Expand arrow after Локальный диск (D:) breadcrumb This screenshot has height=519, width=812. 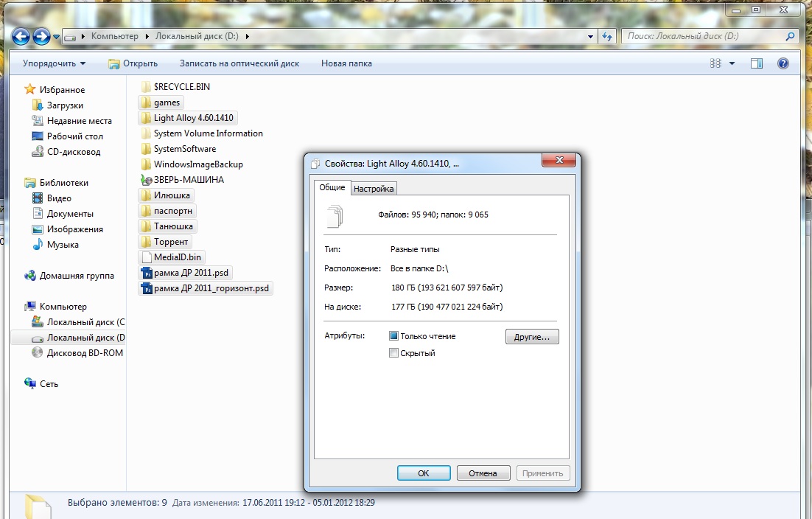(247, 36)
